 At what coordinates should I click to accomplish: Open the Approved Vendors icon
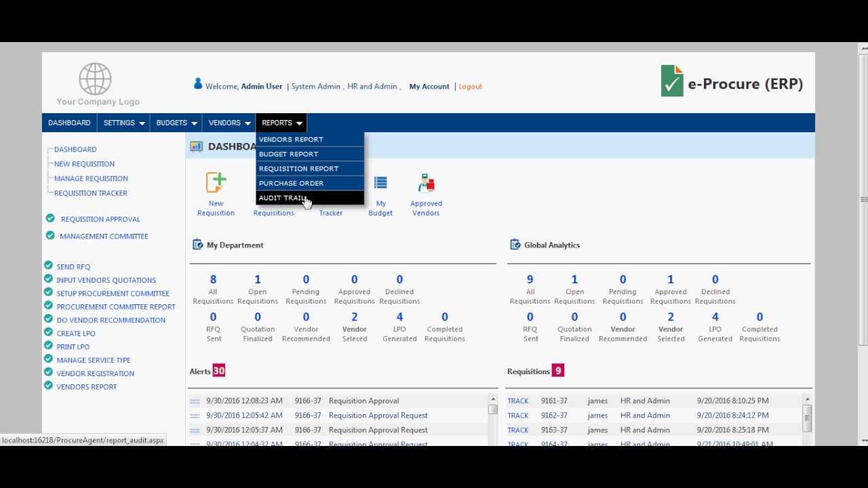tap(426, 183)
